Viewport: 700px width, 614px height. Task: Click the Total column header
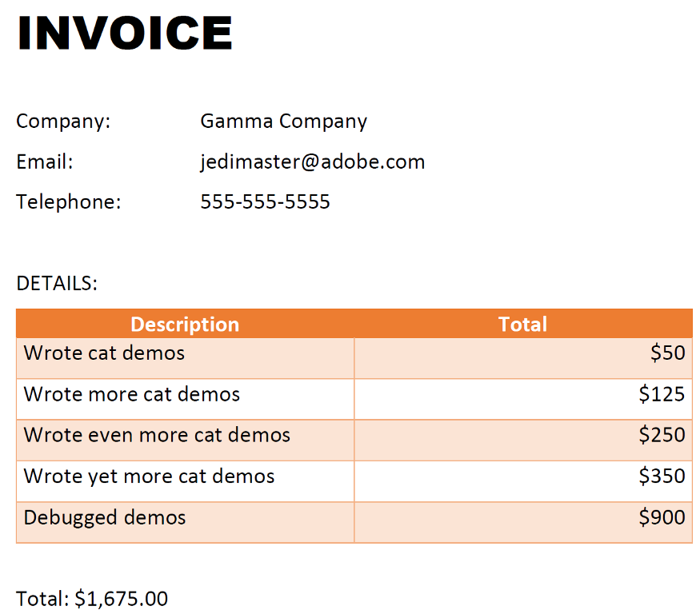click(522, 324)
